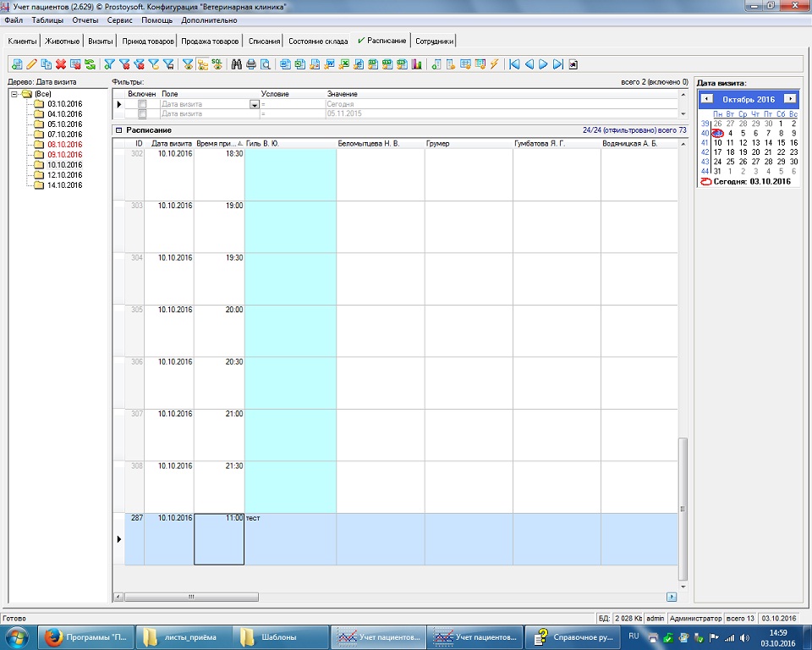Click the green refresh arrows icon
Image resolution: width=812 pixels, height=650 pixels.
tap(90, 64)
